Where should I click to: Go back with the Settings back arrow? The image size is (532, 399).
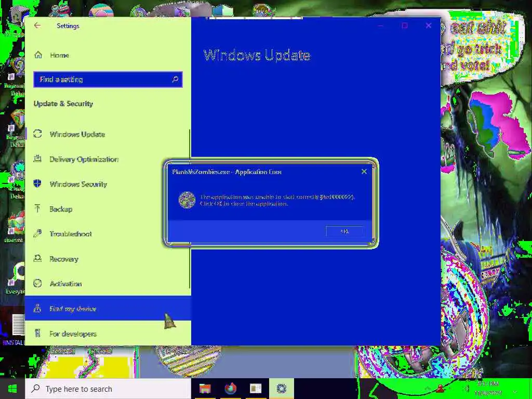coord(37,26)
